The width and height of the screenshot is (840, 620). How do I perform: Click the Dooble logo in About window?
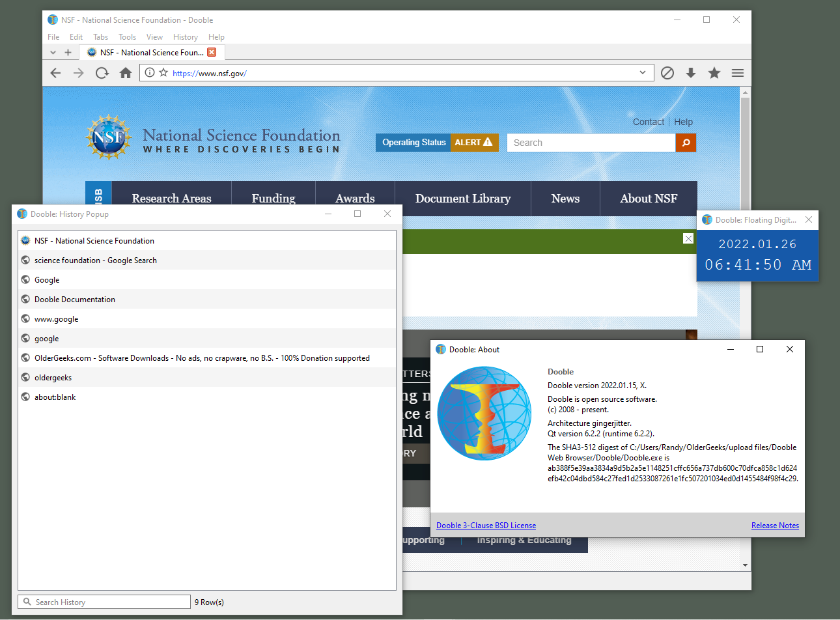click(x=485, y=414)
